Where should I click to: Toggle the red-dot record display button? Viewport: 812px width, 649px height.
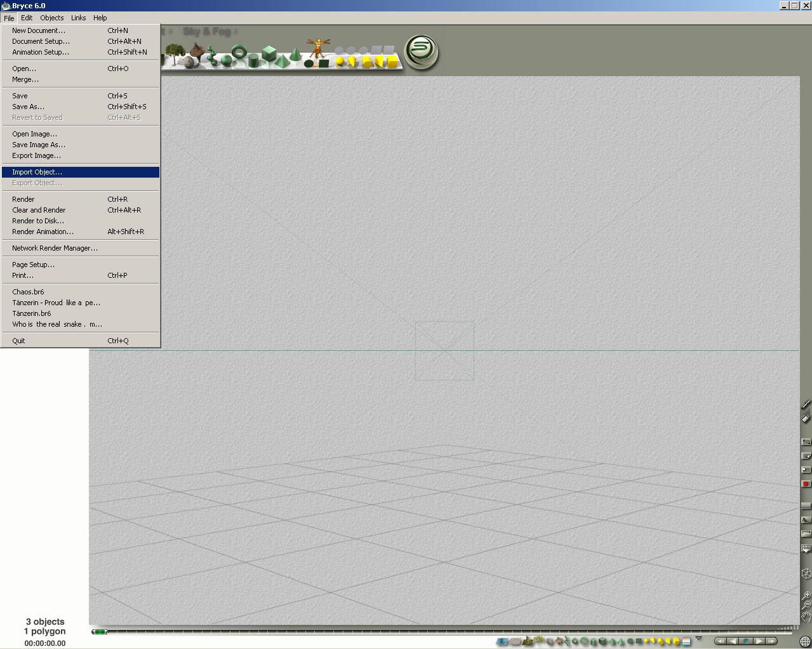coord(806,483)
